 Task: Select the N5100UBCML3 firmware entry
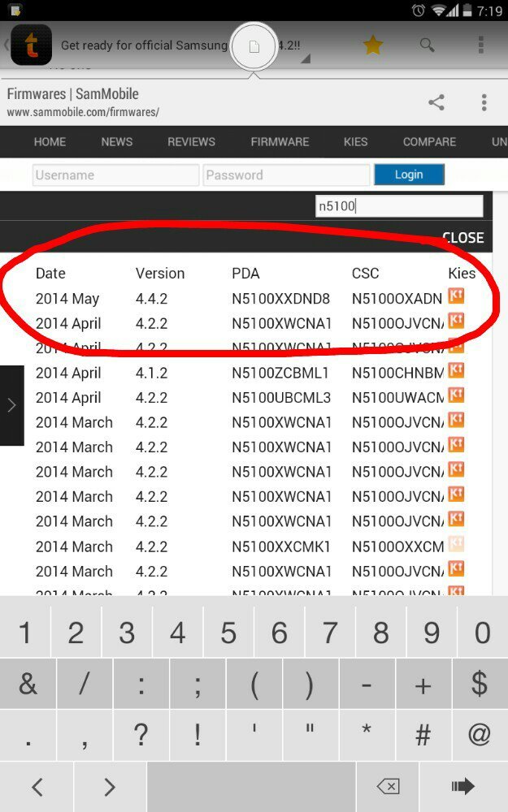point(281,398)
